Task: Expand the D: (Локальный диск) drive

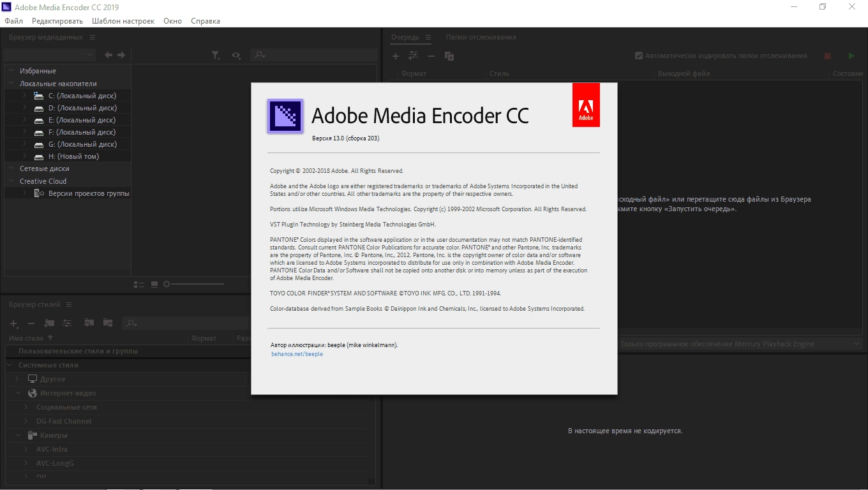Action: [24, 108]
